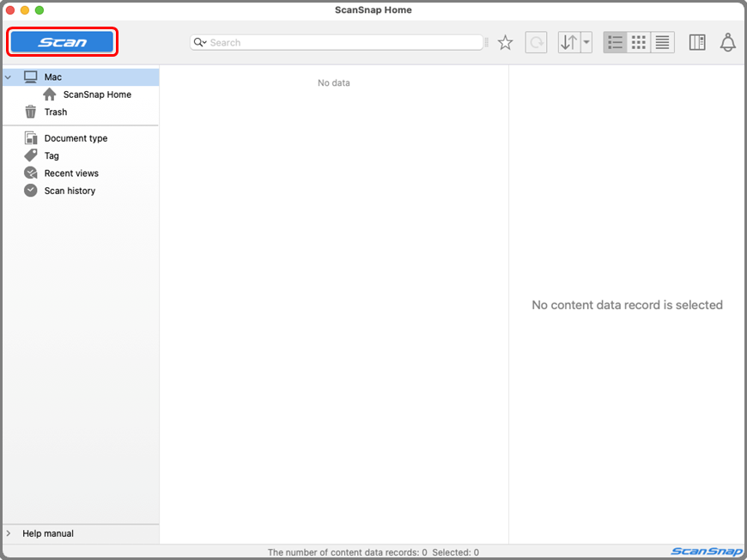The height and width of the screenshot is (560, 747).
Task: Close the ScanSnap Home window
Action: (10, 10)
